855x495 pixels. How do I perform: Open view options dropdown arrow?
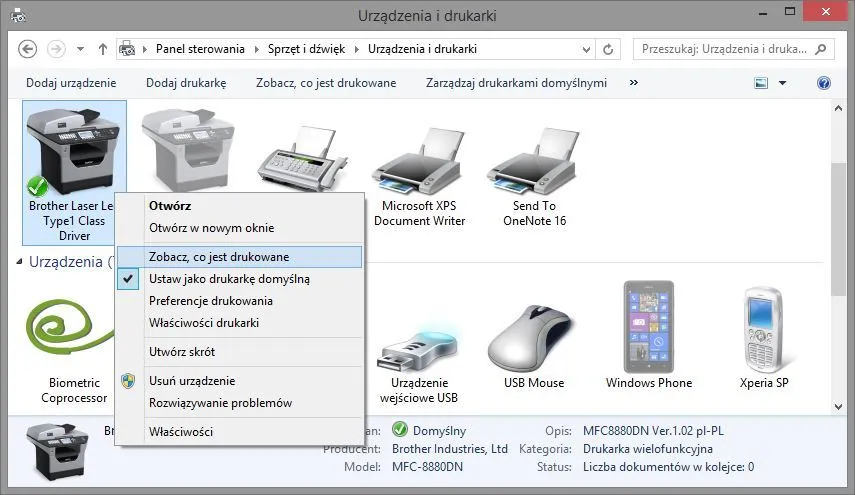[x=782, y=83]
